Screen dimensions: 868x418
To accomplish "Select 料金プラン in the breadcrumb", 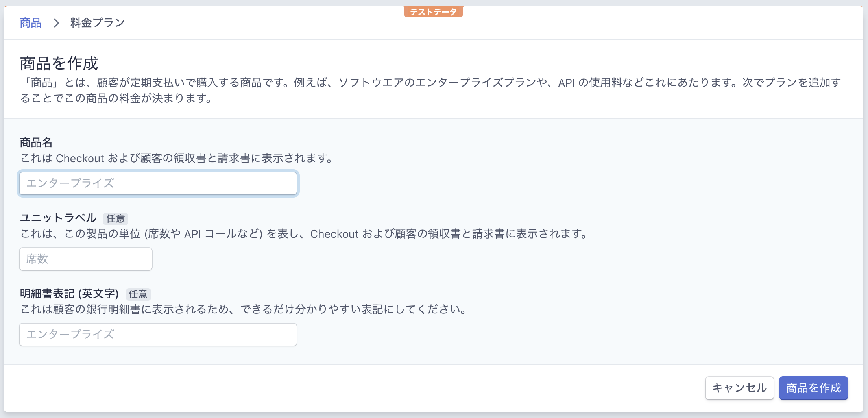I will 96,23.
